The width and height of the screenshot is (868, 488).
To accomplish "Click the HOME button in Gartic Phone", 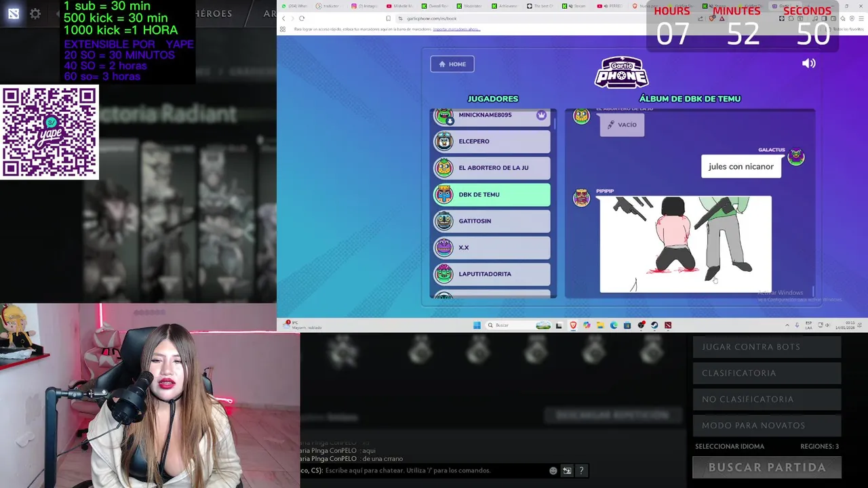I will pos(452,64).
